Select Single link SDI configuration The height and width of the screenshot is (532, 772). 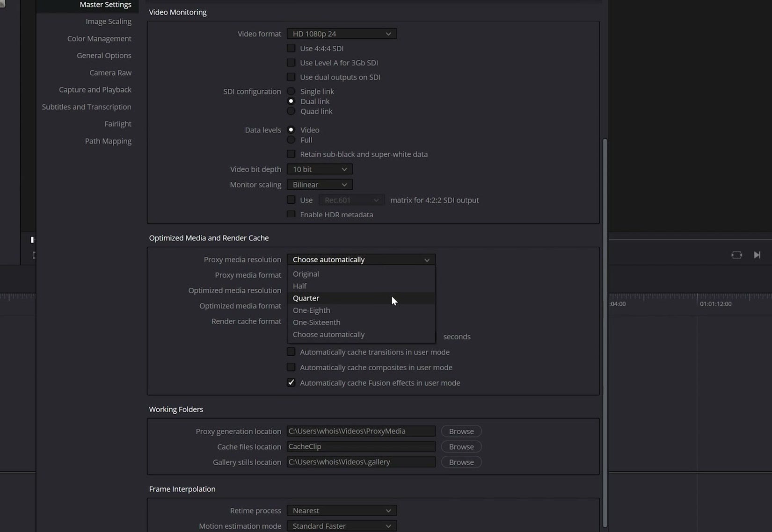[291, 91]
